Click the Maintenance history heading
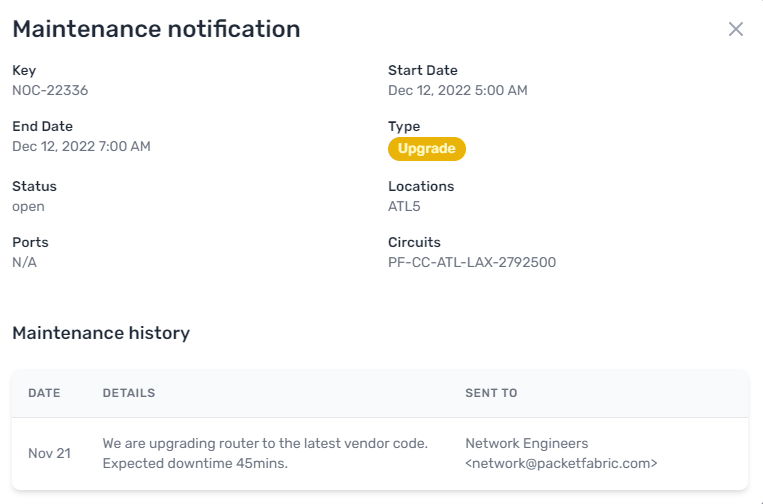Image resolution: width=763 pixels, height=504 pixels. click(x=100, y=333)
